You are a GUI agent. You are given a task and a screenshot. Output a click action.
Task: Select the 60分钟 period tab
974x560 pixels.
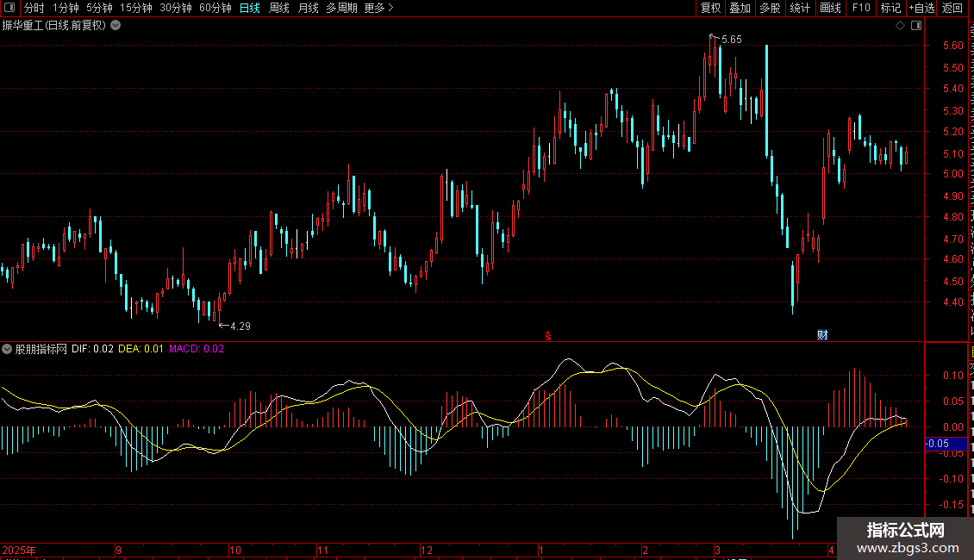click(x=215, y=8)
